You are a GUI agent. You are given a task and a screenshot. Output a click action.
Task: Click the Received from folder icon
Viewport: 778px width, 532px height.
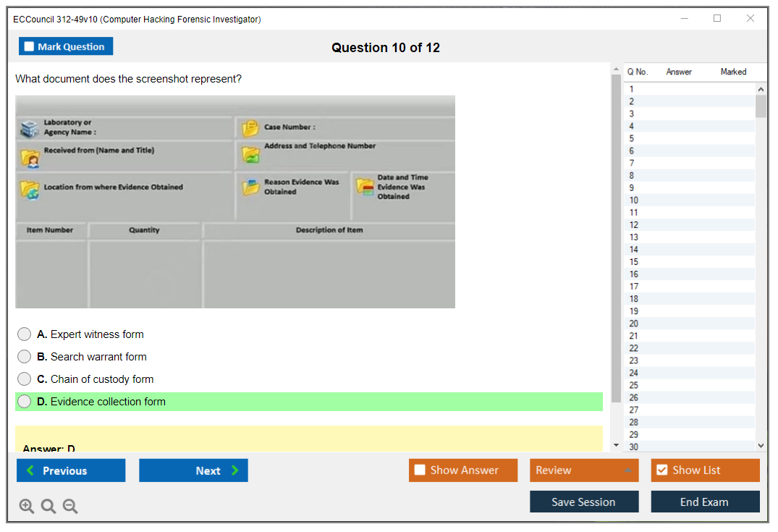tap(30, 157)
